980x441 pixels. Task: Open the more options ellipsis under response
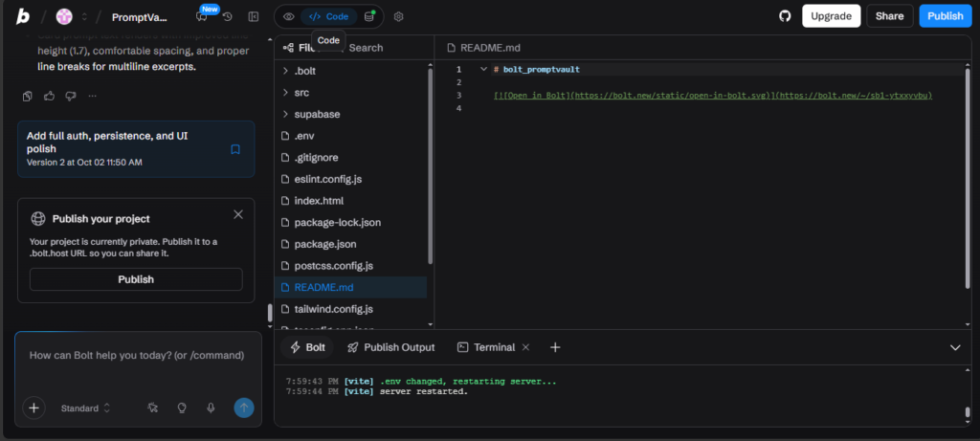tap(93, 97)
